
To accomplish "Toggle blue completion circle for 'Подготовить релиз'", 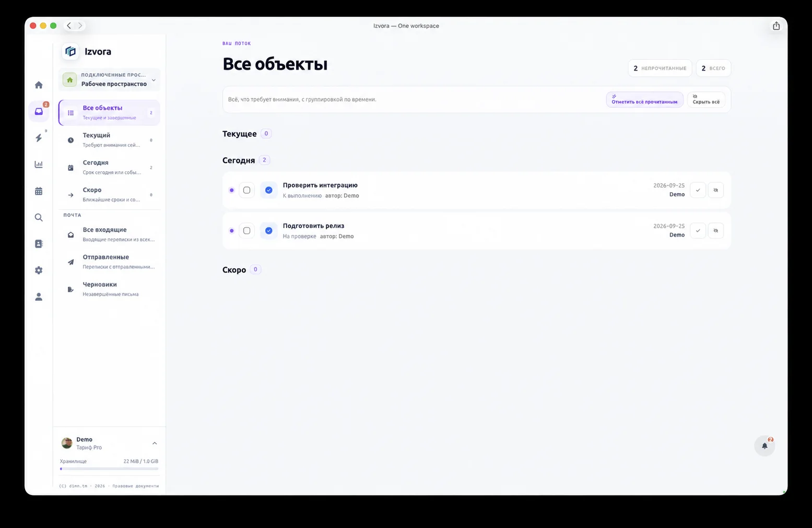I will click(x=269, y=231).
